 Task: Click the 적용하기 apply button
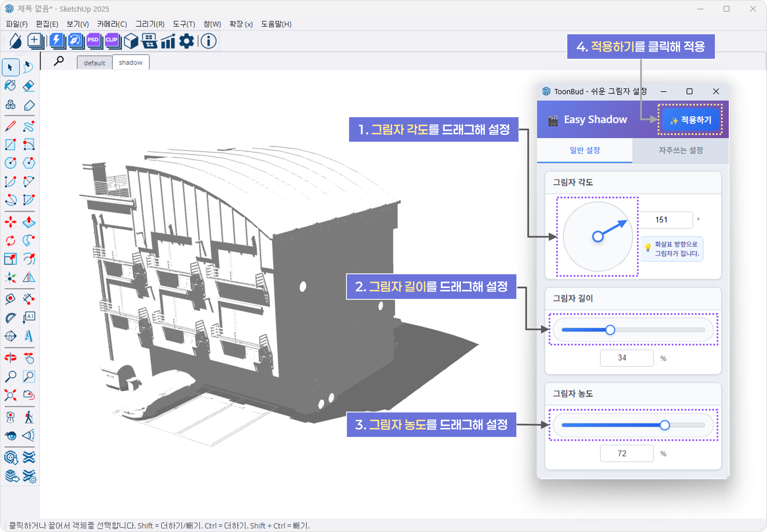(691, 120)
